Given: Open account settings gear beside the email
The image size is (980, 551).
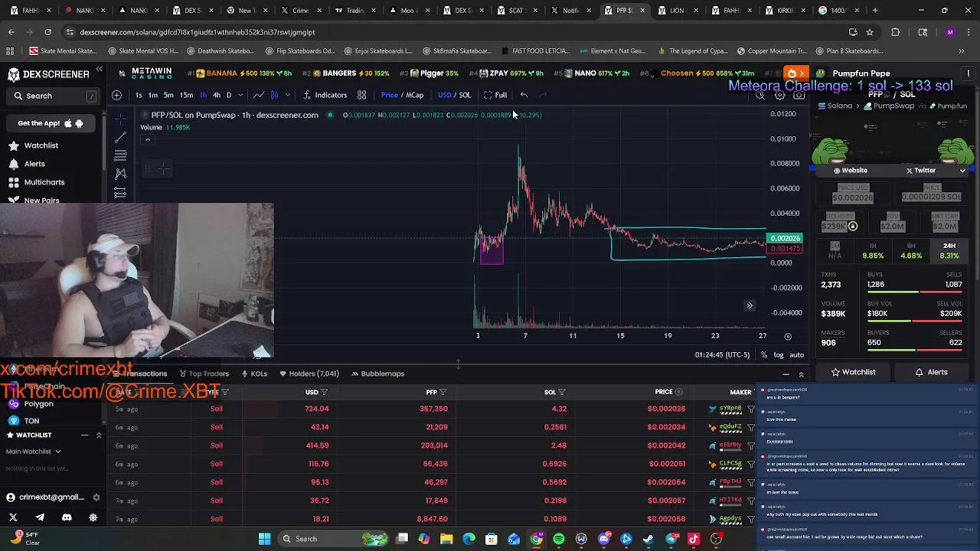Looking at the screenshot, I should pos(96,497).
